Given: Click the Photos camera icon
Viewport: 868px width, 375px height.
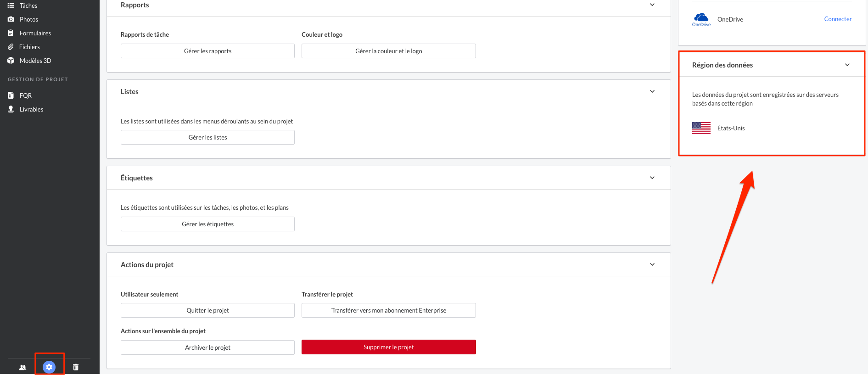Looking at the screenshot, I should 11,19.
